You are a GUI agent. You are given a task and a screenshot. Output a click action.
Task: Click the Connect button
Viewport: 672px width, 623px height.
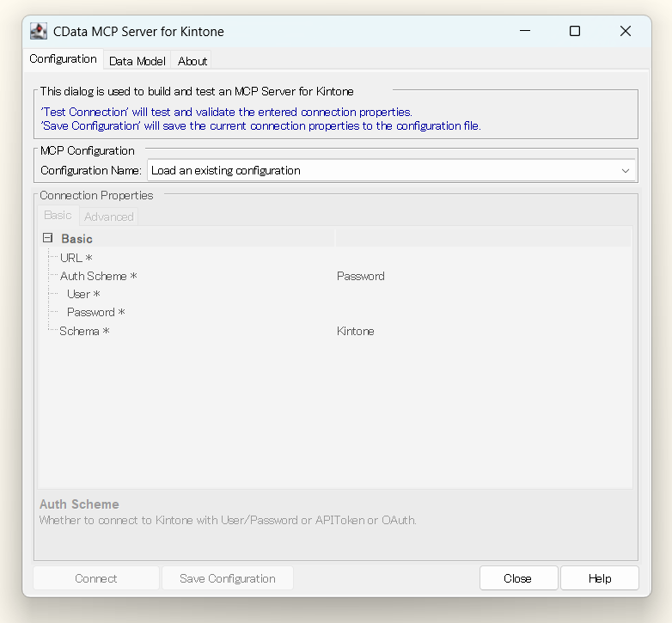[96, 578]
